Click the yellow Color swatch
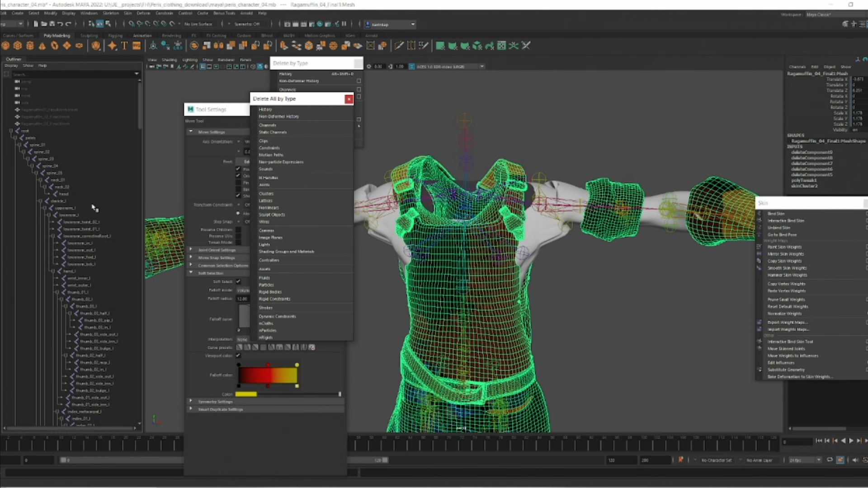Viewport: 868px width, 488px height. [246, 394]
